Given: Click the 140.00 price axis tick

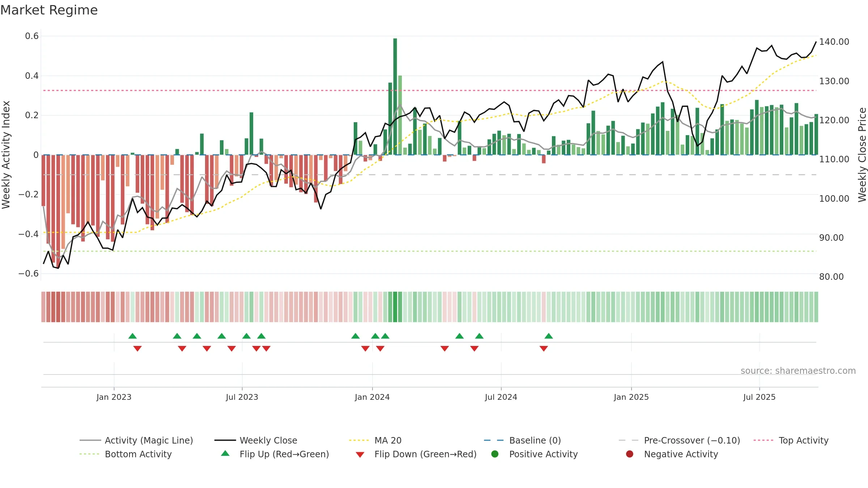Looking at the screenshot, I should [834, 42].
